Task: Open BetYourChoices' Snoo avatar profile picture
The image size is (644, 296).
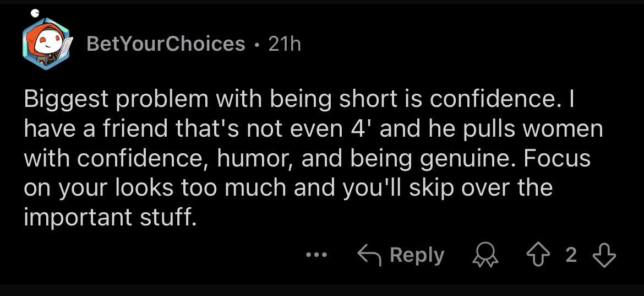Action: 46,44
